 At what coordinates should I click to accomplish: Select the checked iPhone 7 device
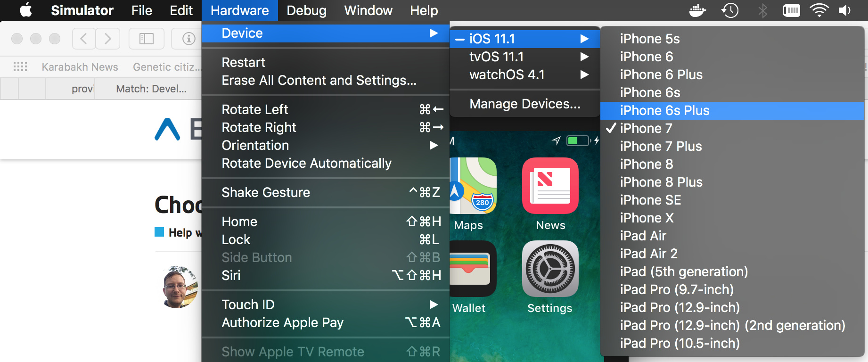point(732,128)
